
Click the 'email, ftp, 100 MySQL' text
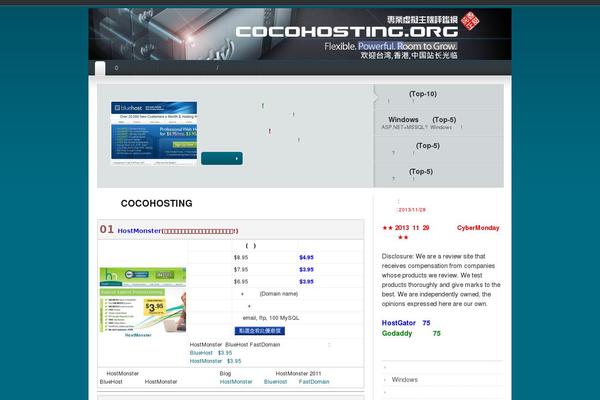[271, 318]
